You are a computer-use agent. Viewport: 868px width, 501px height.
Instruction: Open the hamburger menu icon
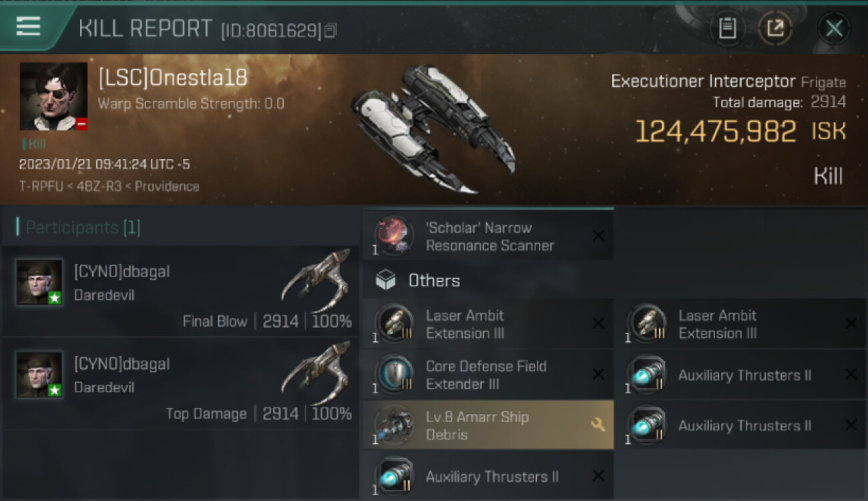28,26
